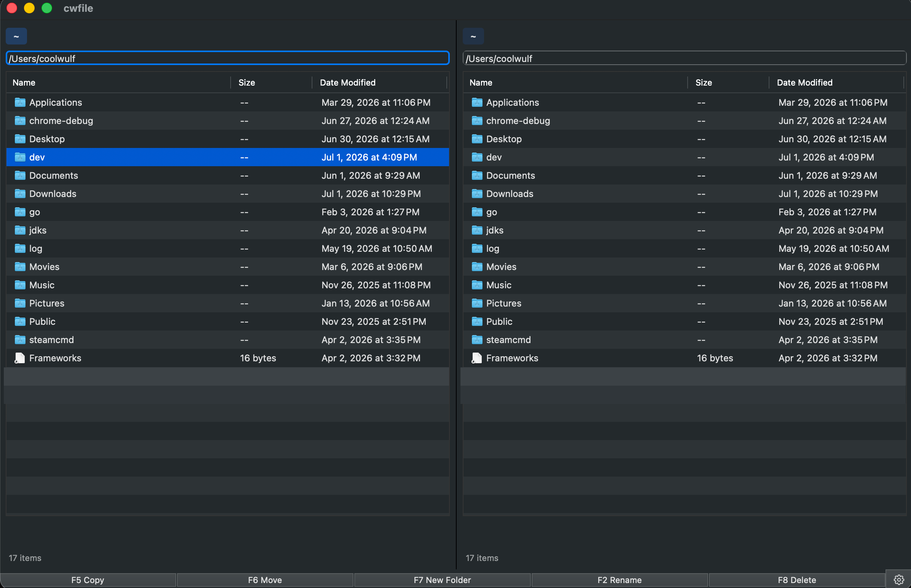Select the home tab in left pane
The height and width of the screenshot is (588, 911).
(16, 36)
